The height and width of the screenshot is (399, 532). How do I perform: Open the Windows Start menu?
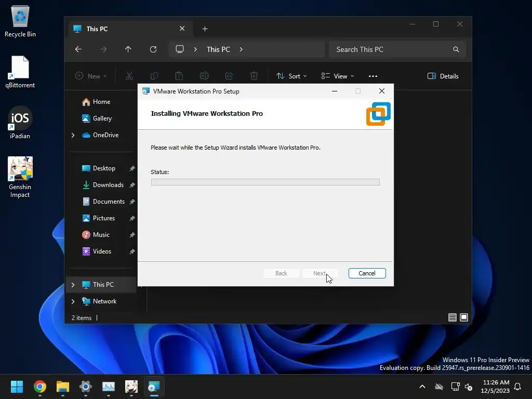point(17,387)
